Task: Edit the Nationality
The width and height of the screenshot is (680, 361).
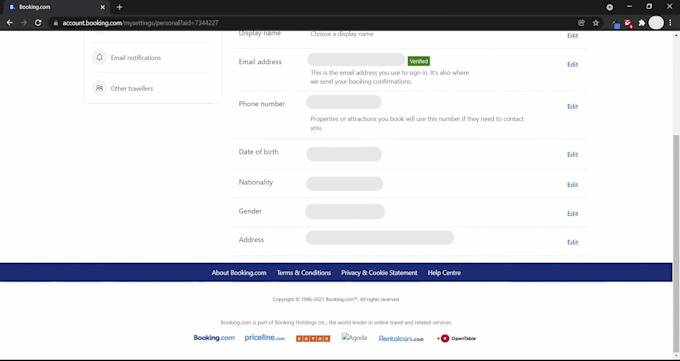Action: click(572, 185)
